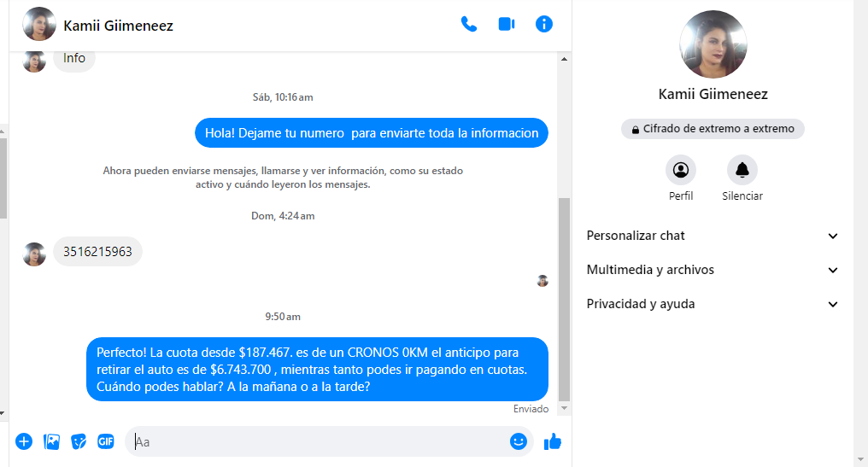Click the scroll-up arrow of the chat
The height and width of the screenshot is (467, 868).
point(564,59)
